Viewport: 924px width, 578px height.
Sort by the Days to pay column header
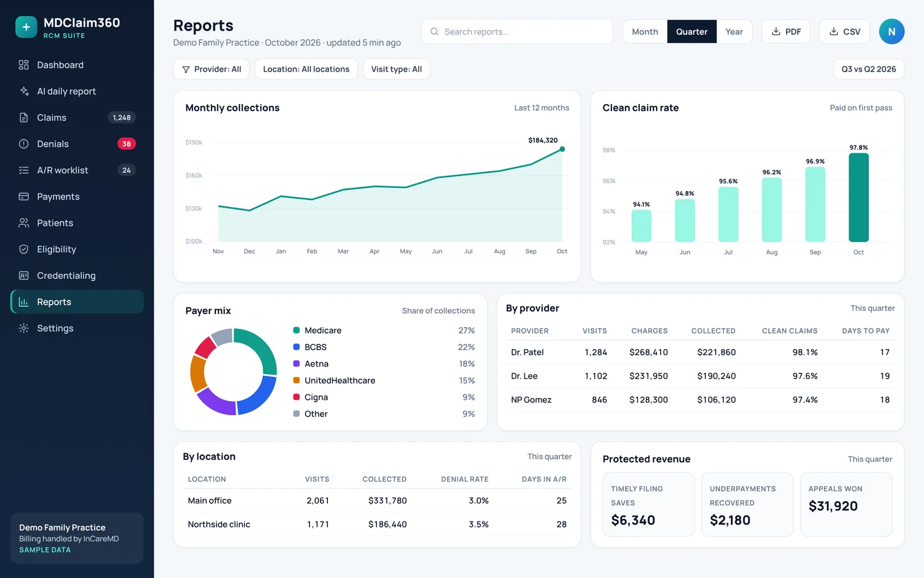(866, 331)
